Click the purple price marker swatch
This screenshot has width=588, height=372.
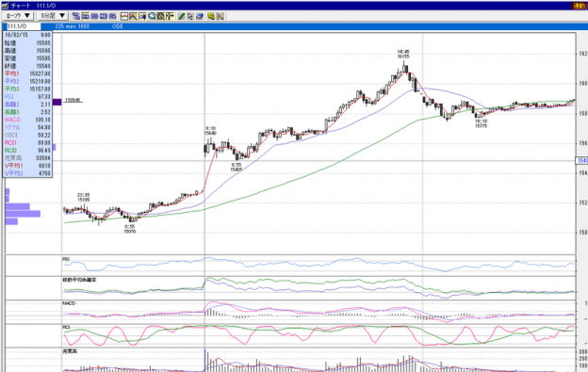57,102
